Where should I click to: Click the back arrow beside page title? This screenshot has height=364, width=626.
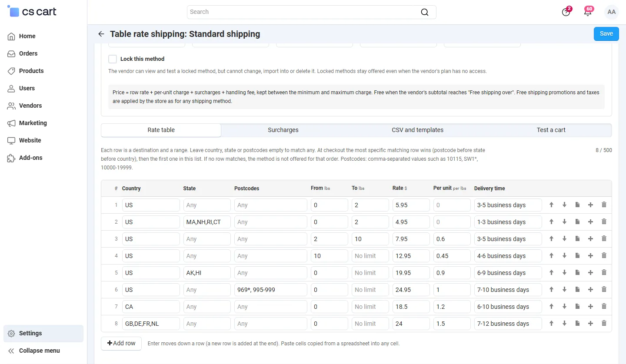[101, 34]
